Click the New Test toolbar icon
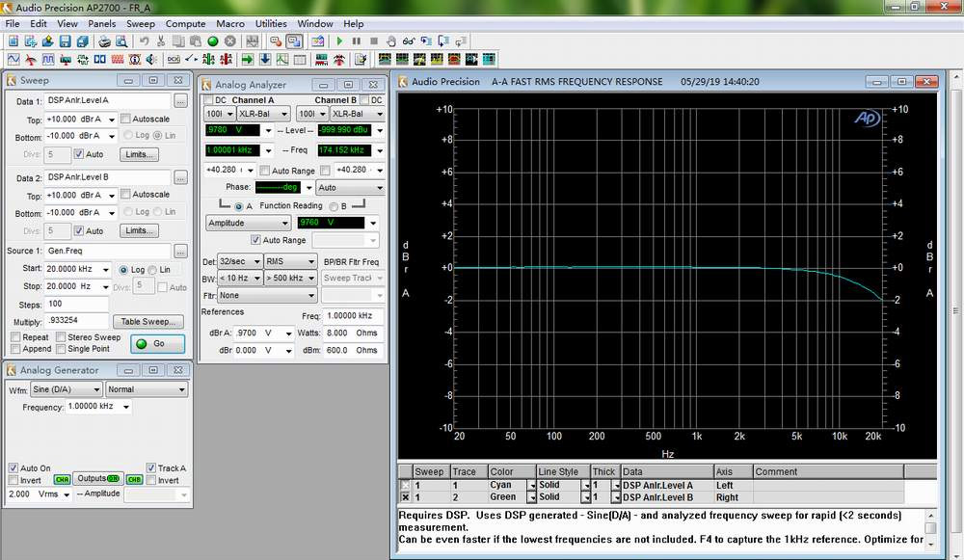The width and height of the screenshot is (964, 560). [x=13, y=41]
